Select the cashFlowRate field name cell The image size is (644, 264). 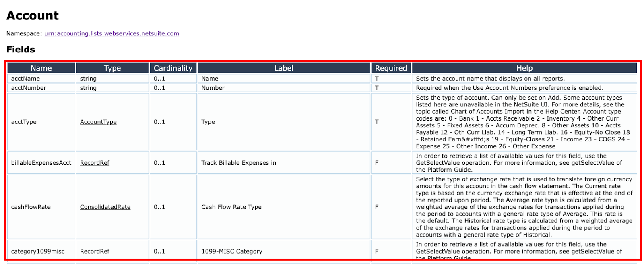[x=41, y=207]
